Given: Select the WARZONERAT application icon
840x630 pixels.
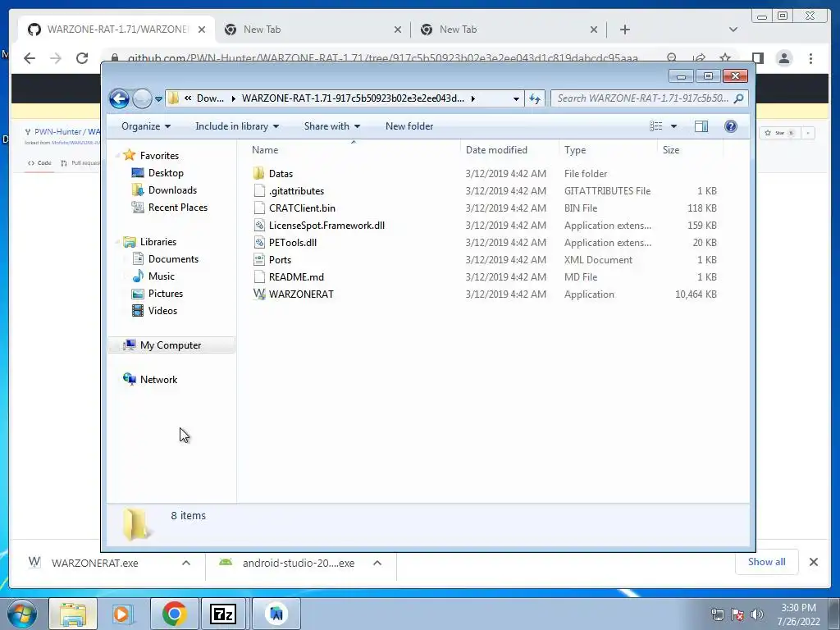Looking at the screenshot, I should [x=259, y=294].
